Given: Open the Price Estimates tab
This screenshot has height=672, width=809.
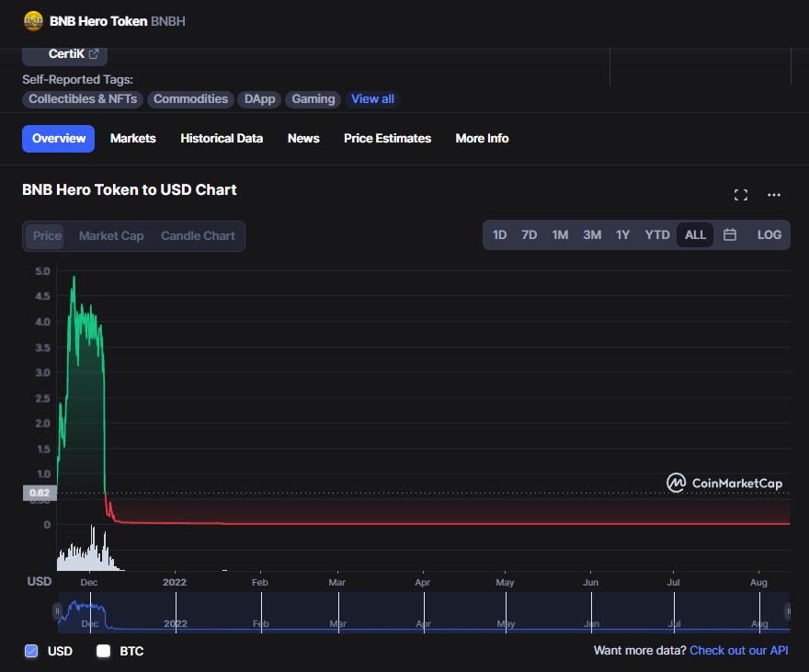Looking at the screenshot, I should pyautogui.click(x=387, y=139).
